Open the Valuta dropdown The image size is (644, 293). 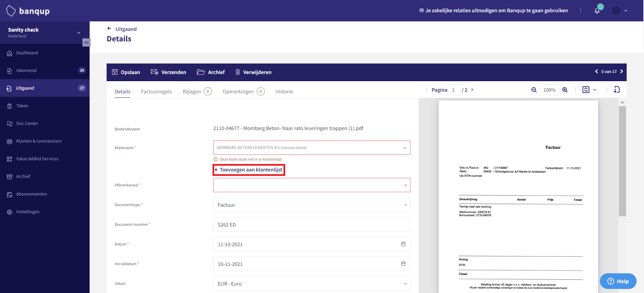(312, 283)
